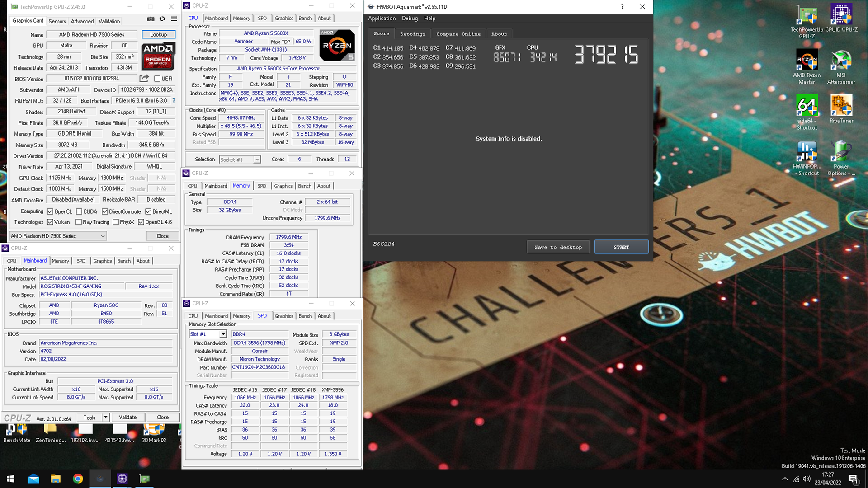Toggle Vulkan checkbox
This screenshot has width=868, height=488.
(x=50, y=222)
